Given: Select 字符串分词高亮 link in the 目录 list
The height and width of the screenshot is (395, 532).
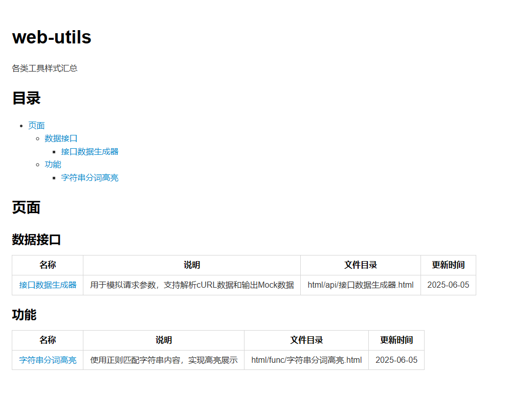Looking at the screenshot, I should point(90,177).
